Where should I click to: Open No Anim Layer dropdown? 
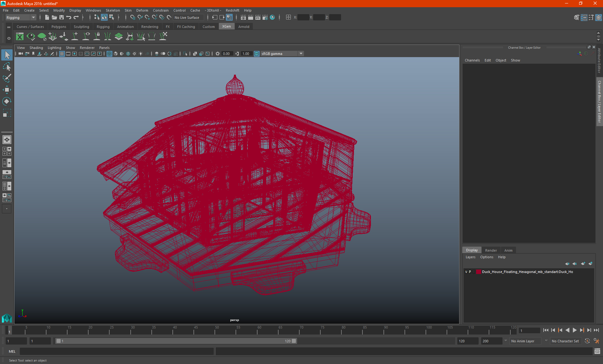click(525, 341)
